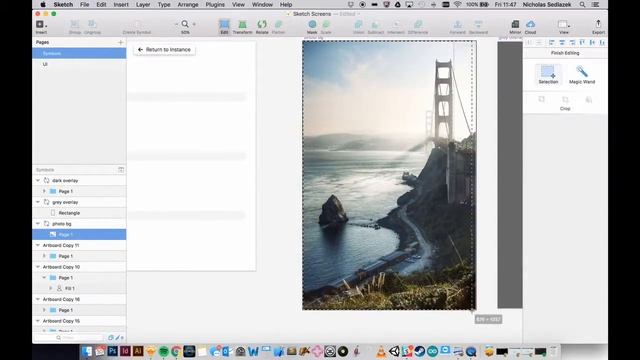Choose the Selection bitmap tool
Image resolution: width=640 pixels, height=360 pixels.
click(x=548, y=74)
